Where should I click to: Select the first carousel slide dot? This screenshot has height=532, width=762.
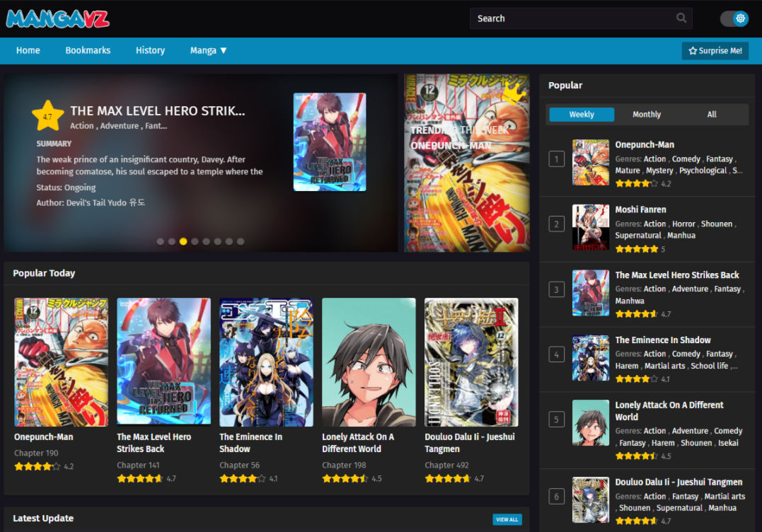(161, 241)
